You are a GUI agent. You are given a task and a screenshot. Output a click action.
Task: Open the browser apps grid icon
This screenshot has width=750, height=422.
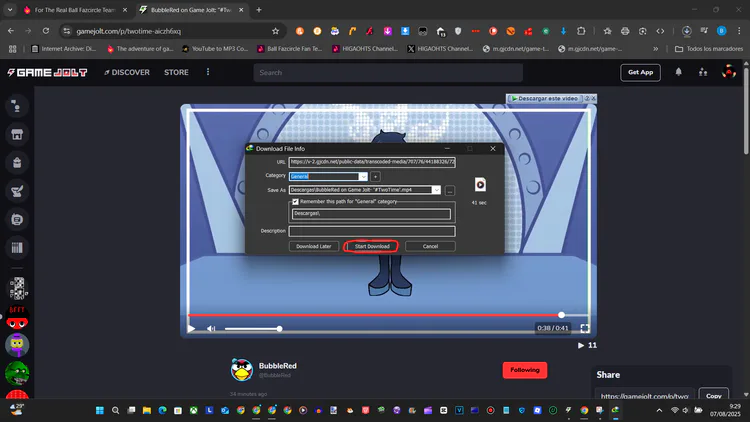pyautogui.click(x=12, y=49)
